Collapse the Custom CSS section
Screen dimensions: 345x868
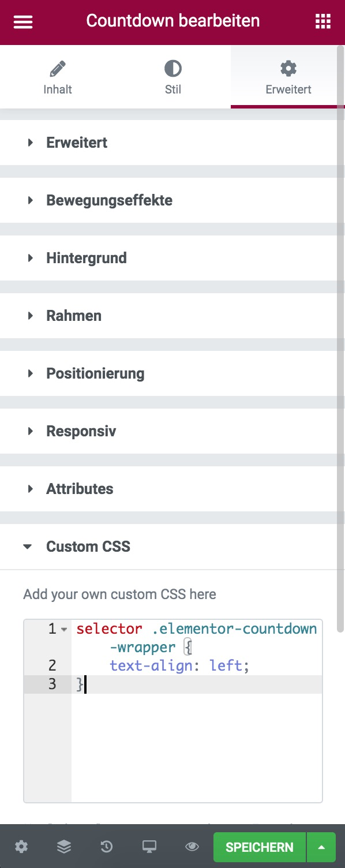click(88, 547)
